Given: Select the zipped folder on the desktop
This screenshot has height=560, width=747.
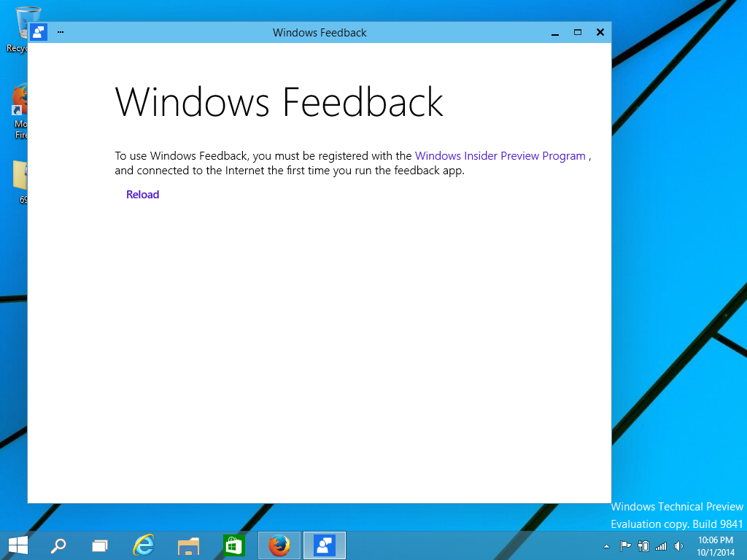Looking at the screenshot, I should click(x=20, y=182).
